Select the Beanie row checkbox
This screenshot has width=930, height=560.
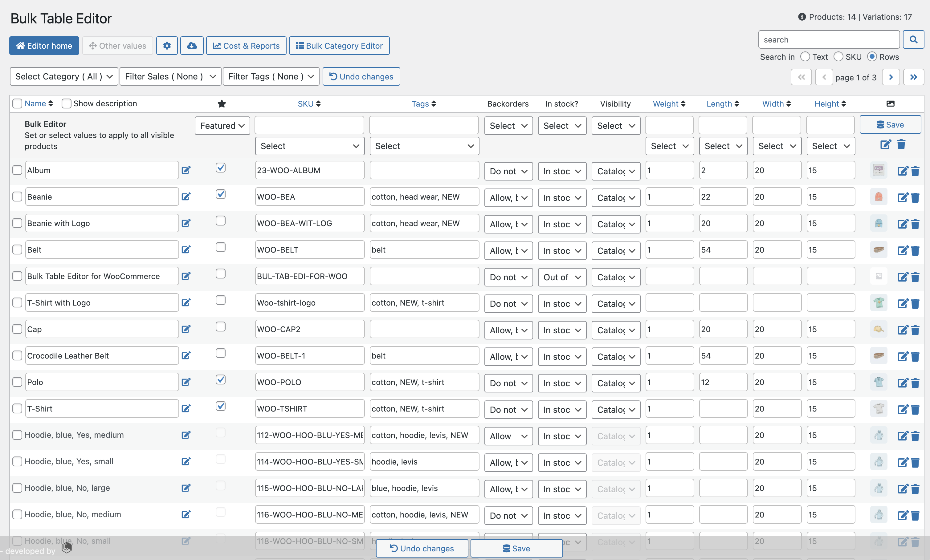click(x=17, y=196)
